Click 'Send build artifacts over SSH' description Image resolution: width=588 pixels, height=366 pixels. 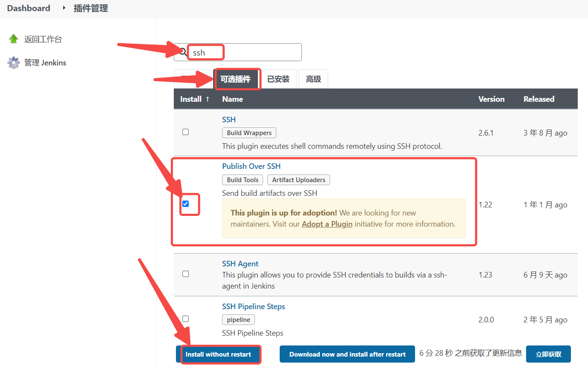click(x=269, y=193)
